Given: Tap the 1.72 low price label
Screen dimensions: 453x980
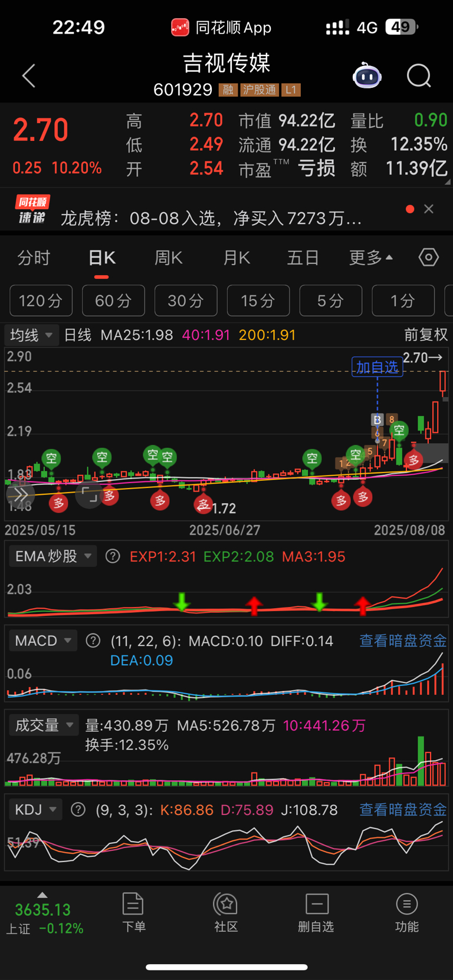Looking at the screenshot, I should pyautogui.click(x=224, y=508).
